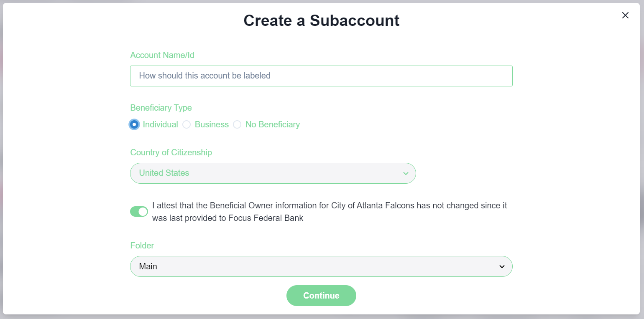Click the attestation statement text
The height and width of the screenshot is (319, 644).
[329, 212]
